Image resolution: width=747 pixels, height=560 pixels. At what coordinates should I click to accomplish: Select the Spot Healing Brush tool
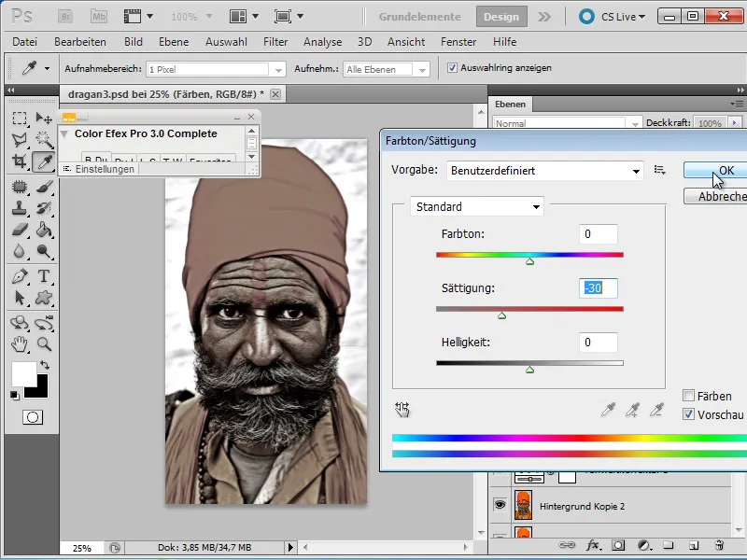point(19,187)
